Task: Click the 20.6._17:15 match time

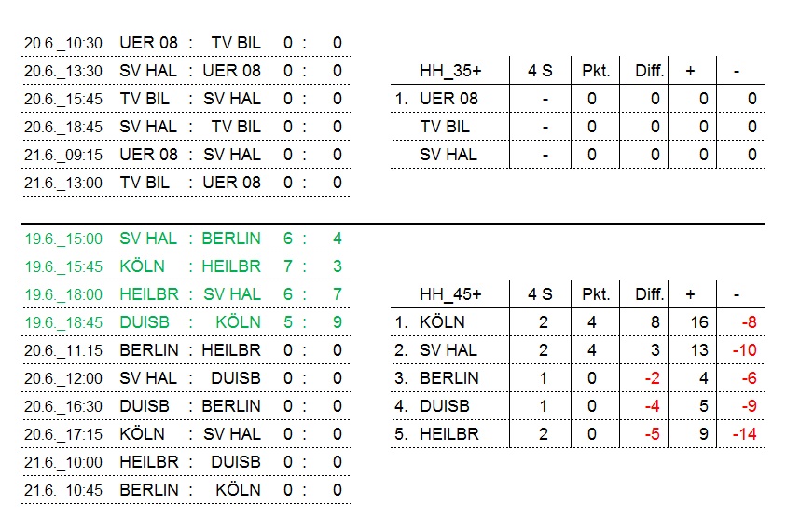Action: click(63, 434)
